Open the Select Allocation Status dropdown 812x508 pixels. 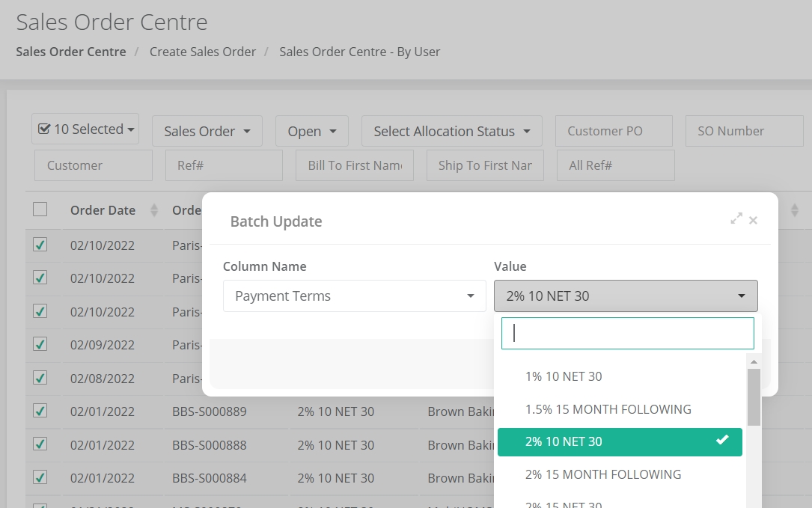pos(451,131)
